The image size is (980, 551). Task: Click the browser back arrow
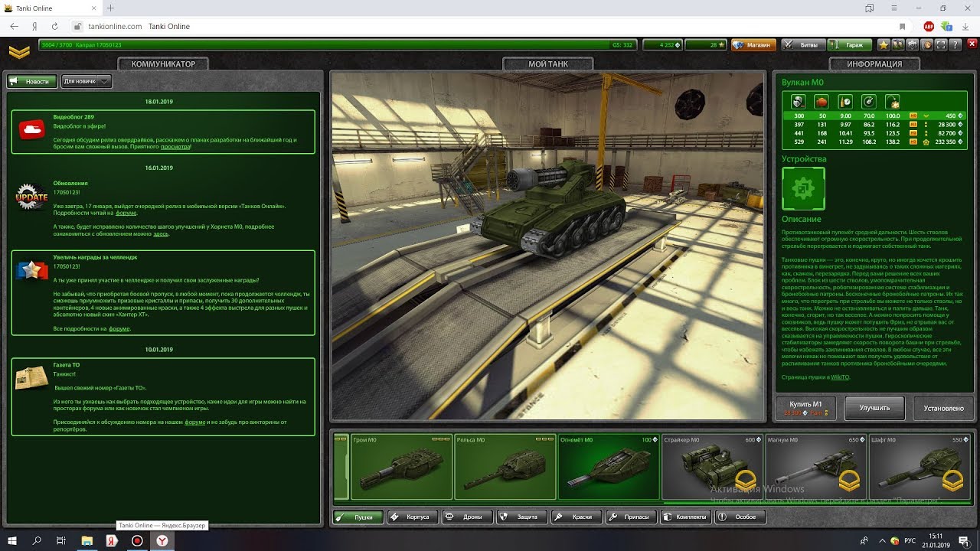pos(15,26)
